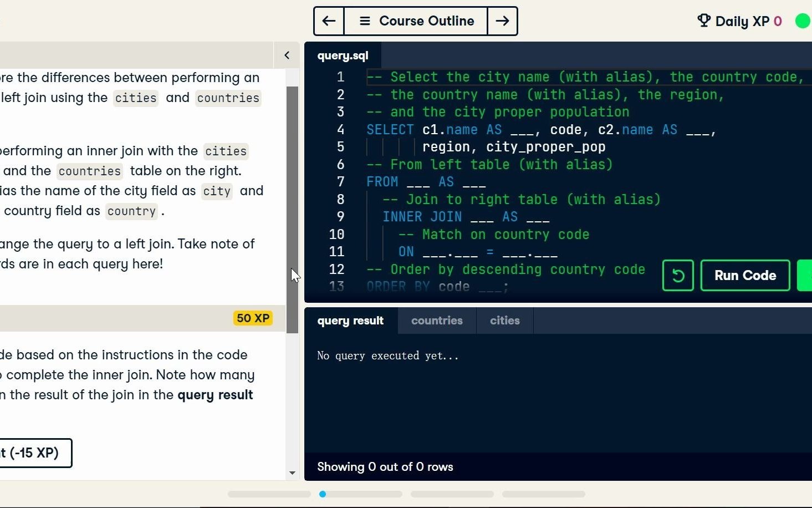Go to previous exercise with left arrow
This screenshot has height=508, width=812.
click(x=329, y=21)
